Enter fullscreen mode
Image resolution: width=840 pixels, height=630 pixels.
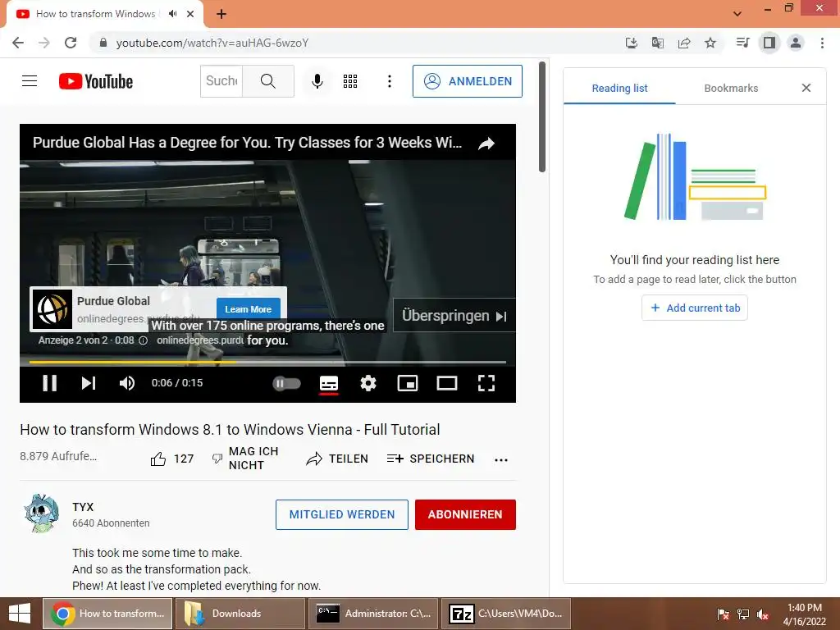[x=486, y=383]
